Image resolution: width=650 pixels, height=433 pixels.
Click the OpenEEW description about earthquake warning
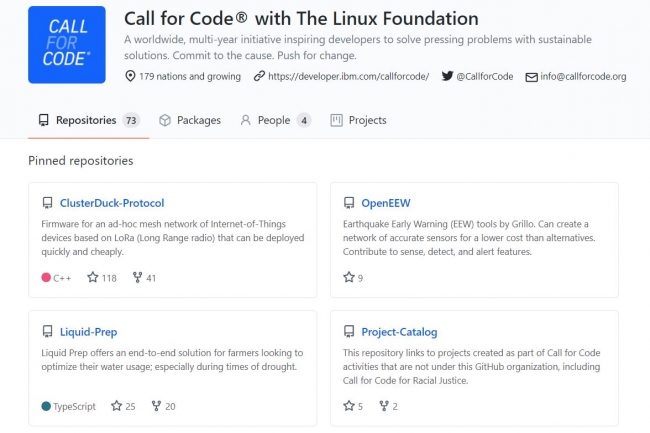point(469,238)
